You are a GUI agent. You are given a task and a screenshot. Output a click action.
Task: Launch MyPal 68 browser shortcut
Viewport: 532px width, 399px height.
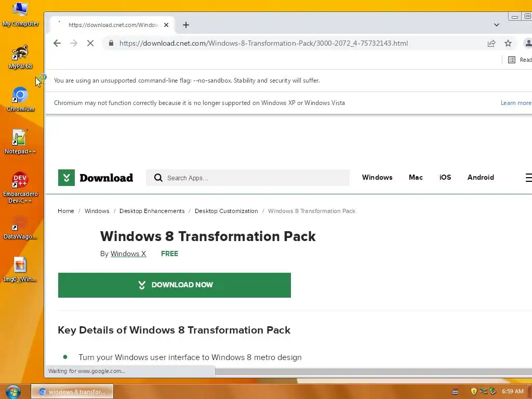[20, 57]
